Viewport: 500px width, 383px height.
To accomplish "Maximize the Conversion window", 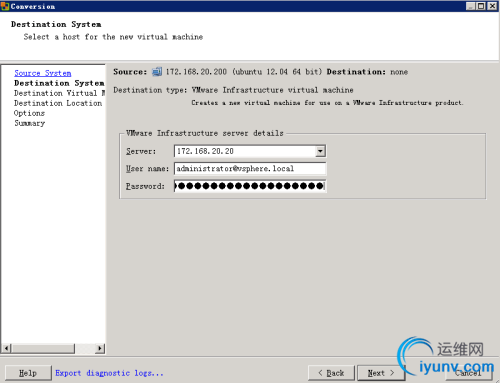I will coord(481,6).
